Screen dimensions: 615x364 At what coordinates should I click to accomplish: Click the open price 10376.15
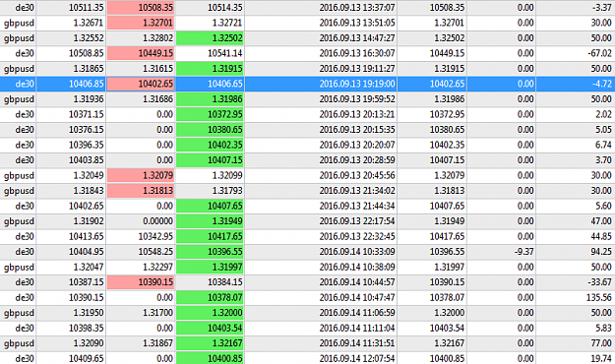pos(87,130)
